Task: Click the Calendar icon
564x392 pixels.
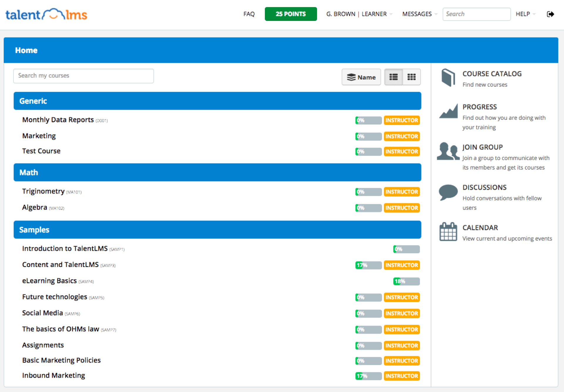Action: (448, 232)
